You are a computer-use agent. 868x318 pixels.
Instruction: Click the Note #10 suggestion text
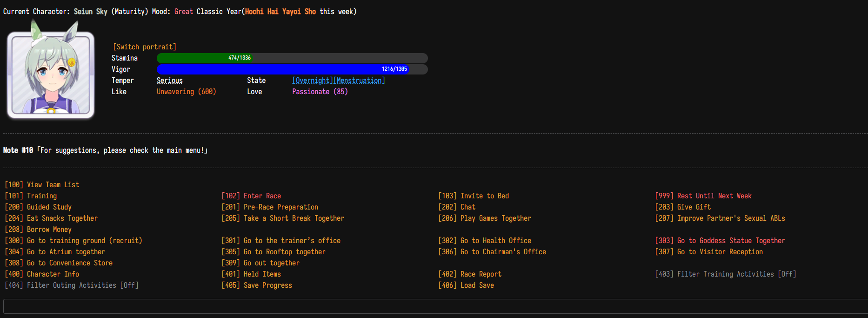106,150
